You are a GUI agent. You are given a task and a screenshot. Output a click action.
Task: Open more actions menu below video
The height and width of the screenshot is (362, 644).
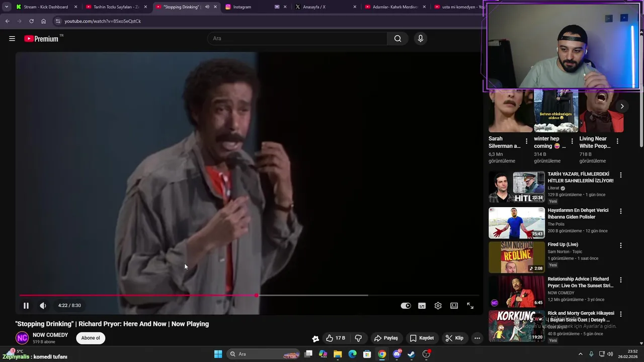click(477, 338)
